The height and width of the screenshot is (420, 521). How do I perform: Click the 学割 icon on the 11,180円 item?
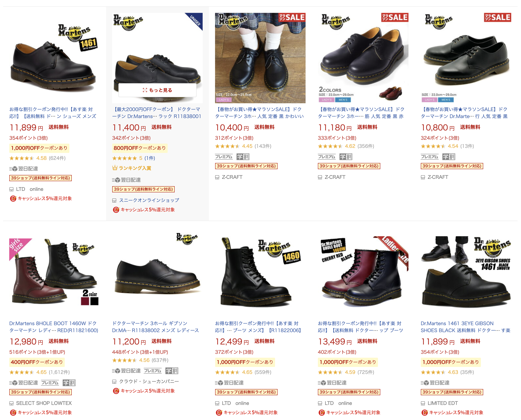pyautogui.click(x=346, y=157)
